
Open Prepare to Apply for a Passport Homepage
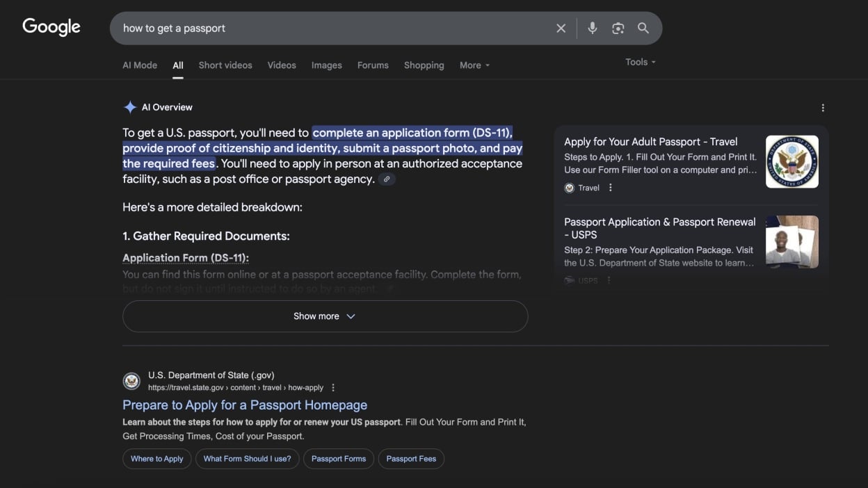click(244, 405)
